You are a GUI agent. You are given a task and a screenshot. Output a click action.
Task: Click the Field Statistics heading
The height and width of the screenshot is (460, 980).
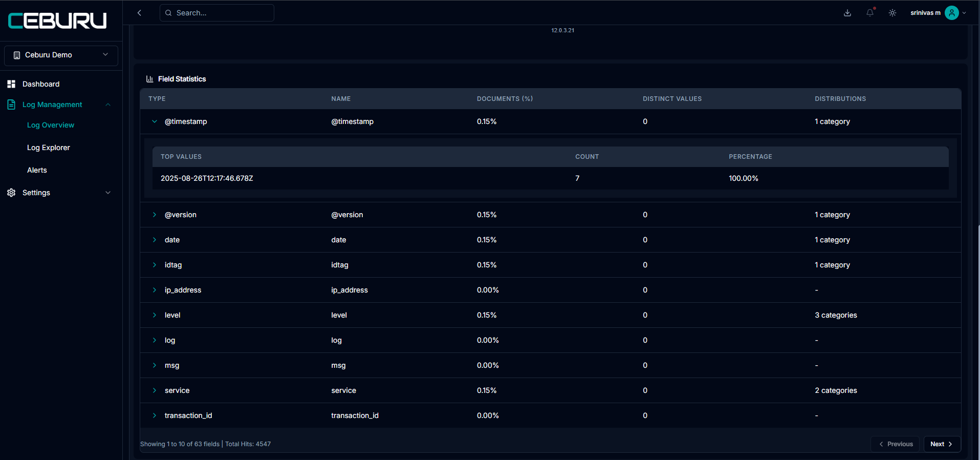pos(182,79)
